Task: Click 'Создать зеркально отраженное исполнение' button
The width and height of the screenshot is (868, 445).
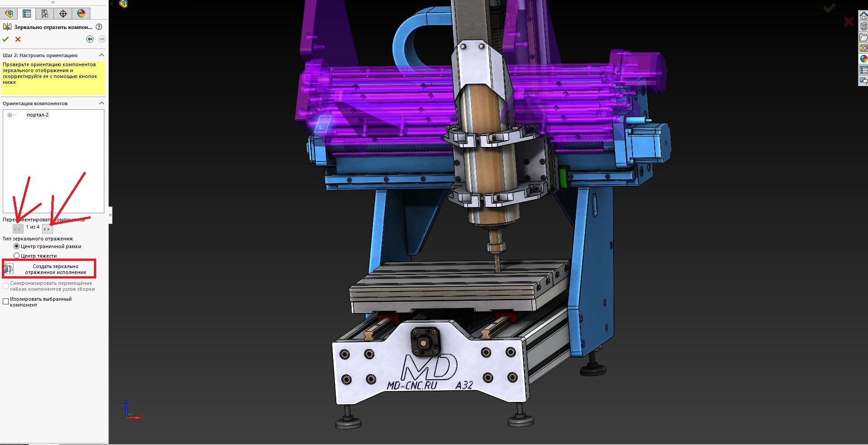Action: tap(49, 269)
